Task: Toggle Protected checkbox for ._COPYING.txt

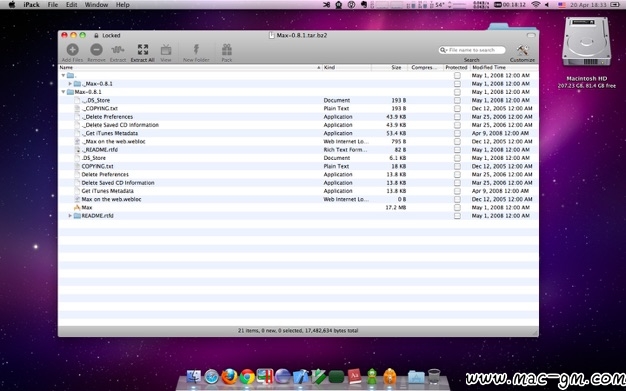Action: [457, 108]
